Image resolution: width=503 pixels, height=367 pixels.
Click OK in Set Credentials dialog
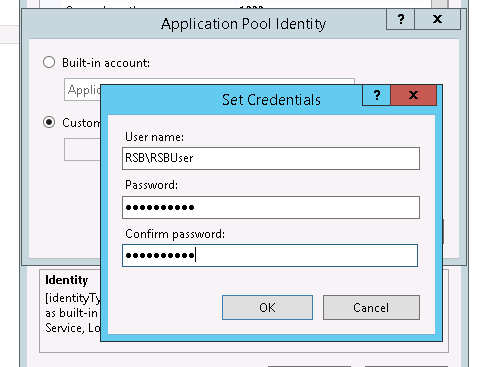[267, 307]
